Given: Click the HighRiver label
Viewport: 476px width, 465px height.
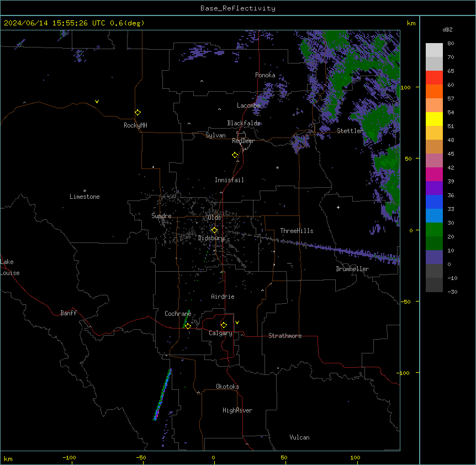Looking at the screenshot, I should pos(237,410).
